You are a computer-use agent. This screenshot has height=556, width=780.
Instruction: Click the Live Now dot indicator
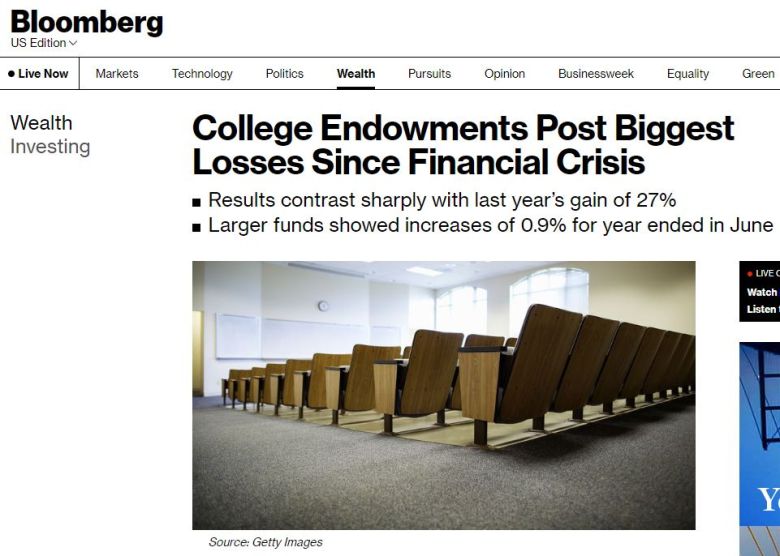[11, 74]
